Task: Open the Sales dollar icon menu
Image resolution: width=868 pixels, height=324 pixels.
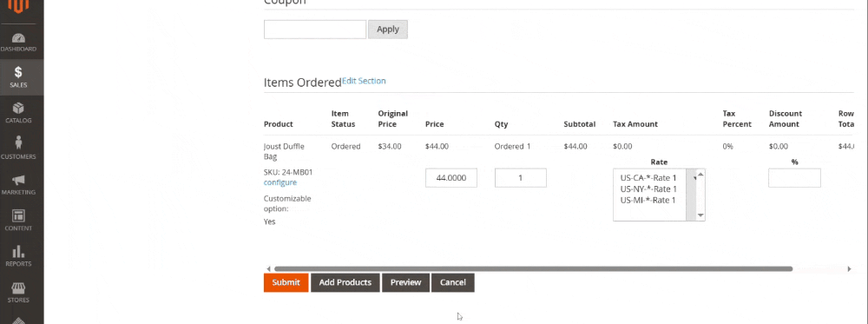Action: coord(18,77)
